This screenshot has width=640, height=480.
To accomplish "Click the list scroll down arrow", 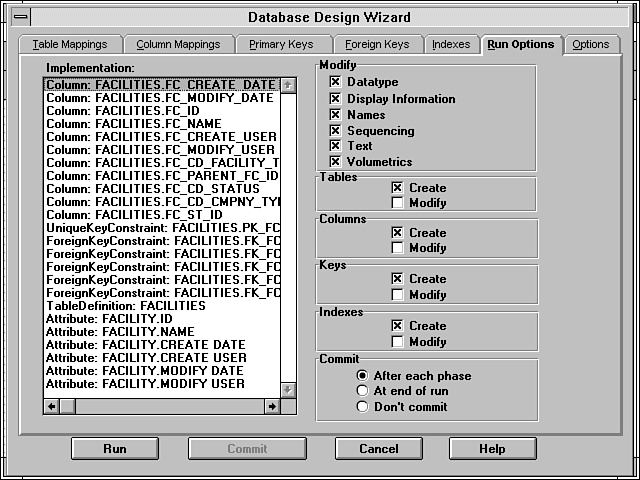I will pyautogui.click(x=289, y=390).
